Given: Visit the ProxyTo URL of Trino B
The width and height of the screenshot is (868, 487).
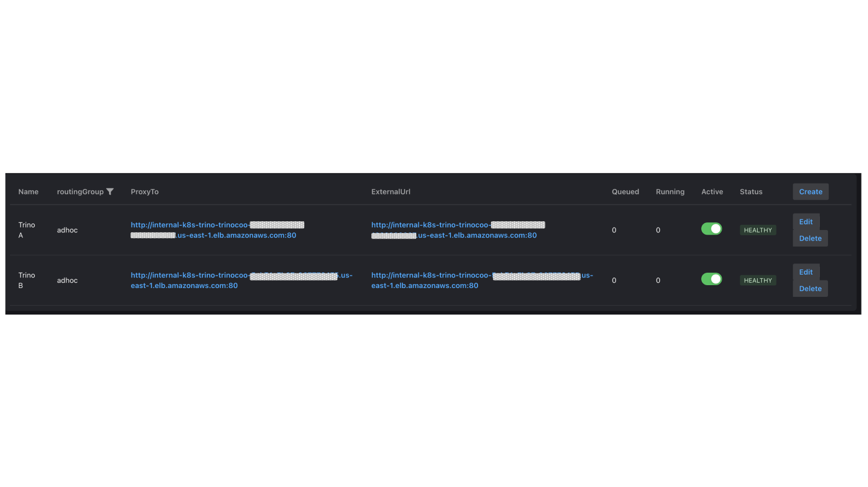Looking at the screenshot, I should [x=189, y=275].
